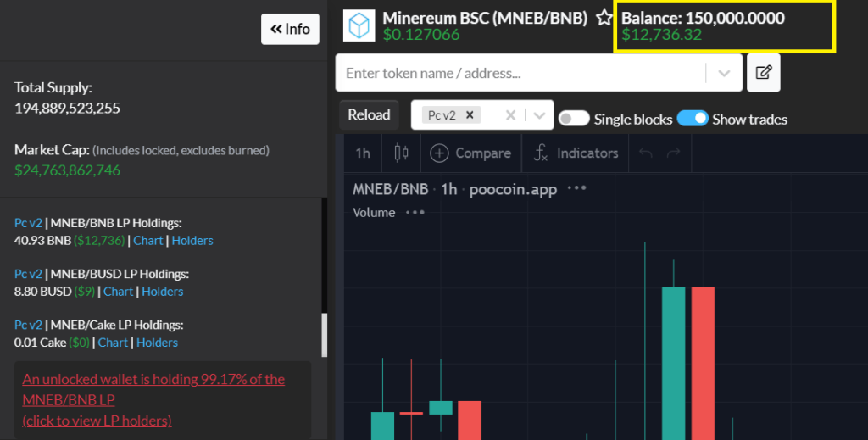This screenshot has width=868, height=440.
Task: Open the candlestick chart style selector
Action: (x=401, y=153)
